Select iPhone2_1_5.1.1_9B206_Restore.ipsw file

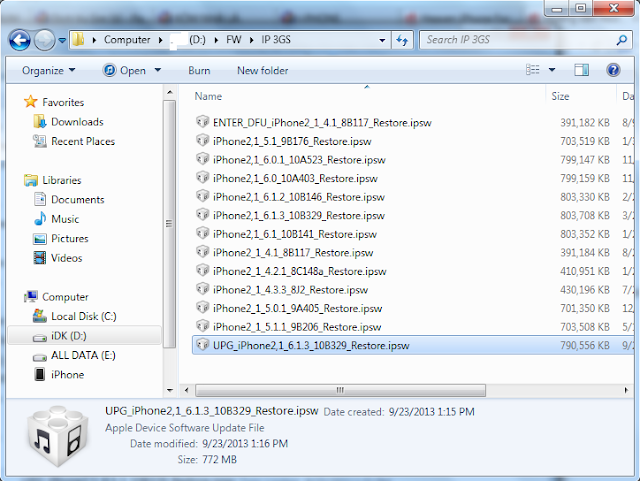297,327
